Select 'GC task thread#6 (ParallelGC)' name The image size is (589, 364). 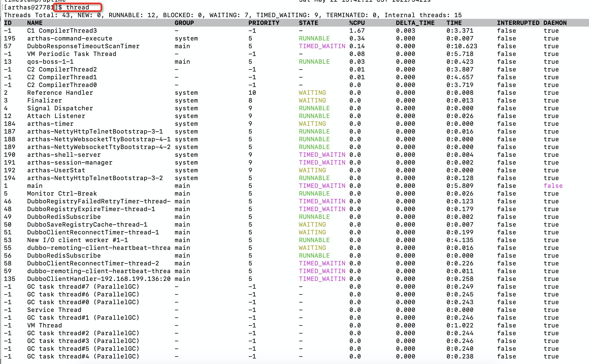83,294
